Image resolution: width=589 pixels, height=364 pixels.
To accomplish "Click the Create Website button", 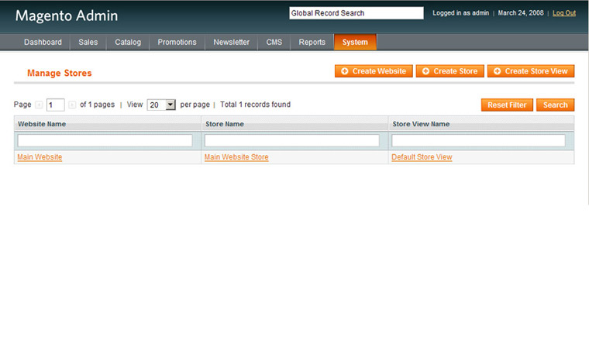I will (374, 71).
